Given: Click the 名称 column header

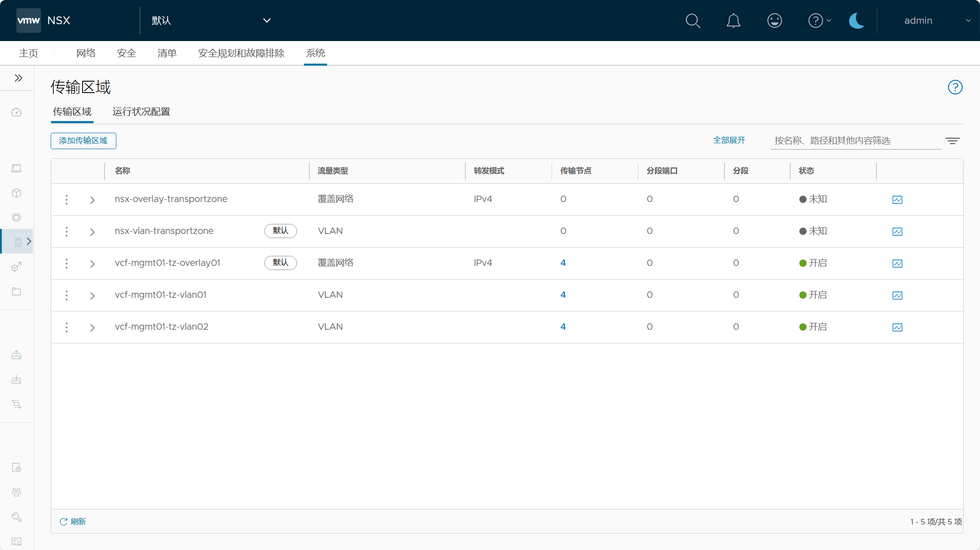Looking at the screenshot, I should 123,171.
